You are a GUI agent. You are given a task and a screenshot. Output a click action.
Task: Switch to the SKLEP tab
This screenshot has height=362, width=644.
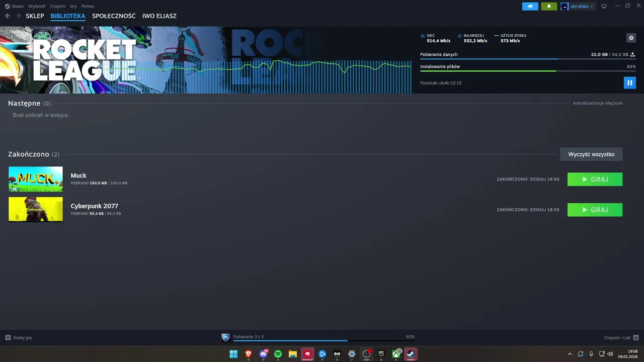coord(35,16)
